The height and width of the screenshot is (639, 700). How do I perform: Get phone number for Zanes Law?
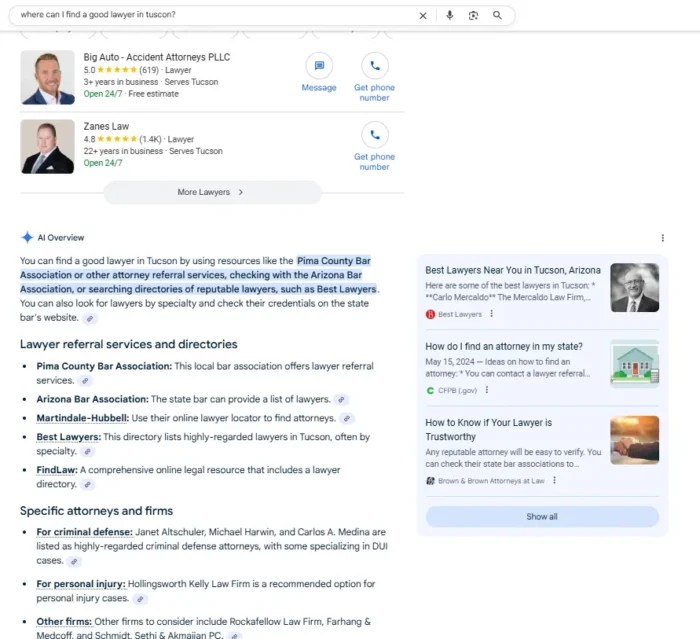point(375,146)
